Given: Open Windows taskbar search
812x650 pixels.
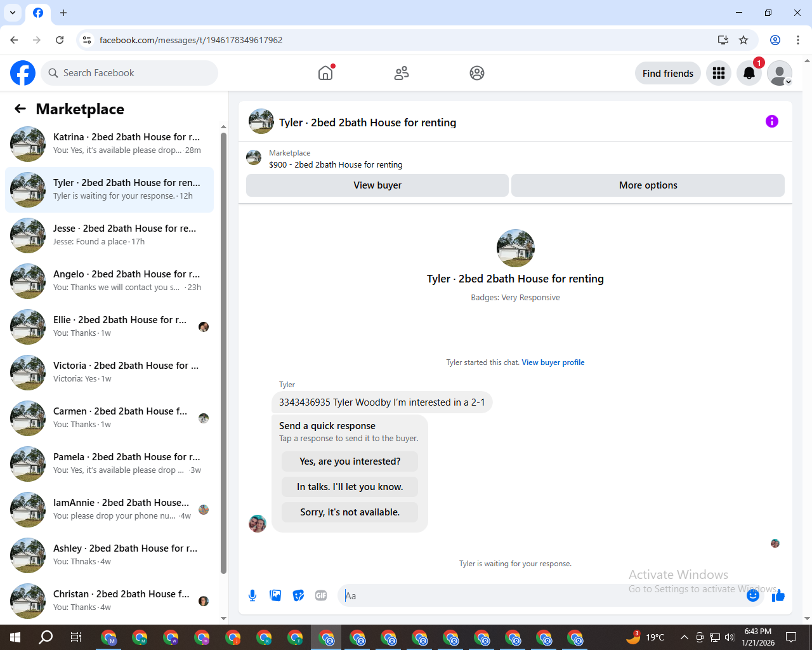Looking at the screenshot, I should (46, 637).
